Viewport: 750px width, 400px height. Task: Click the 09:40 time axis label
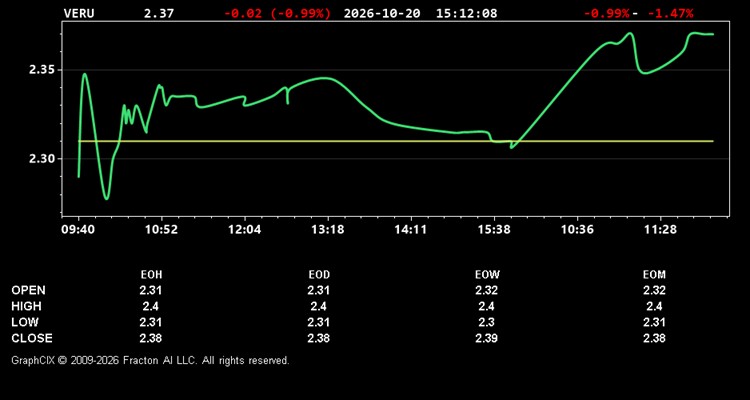pos(78,230)
